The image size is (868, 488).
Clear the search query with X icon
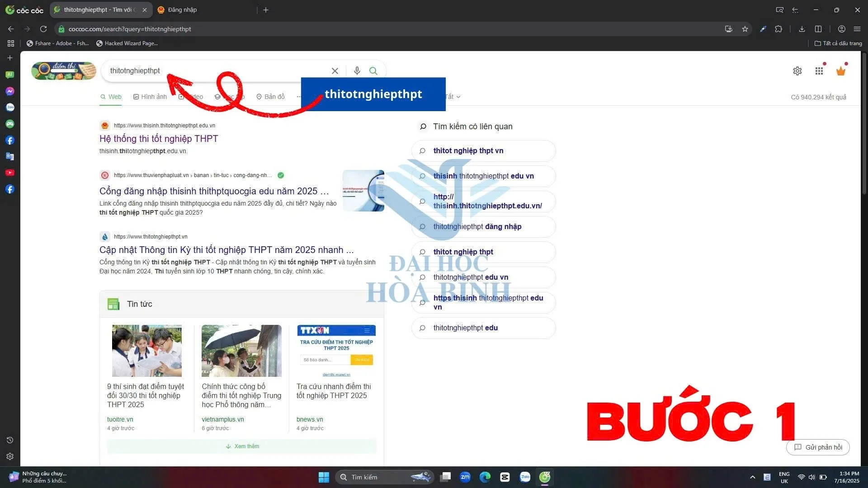tap(335, 71)
